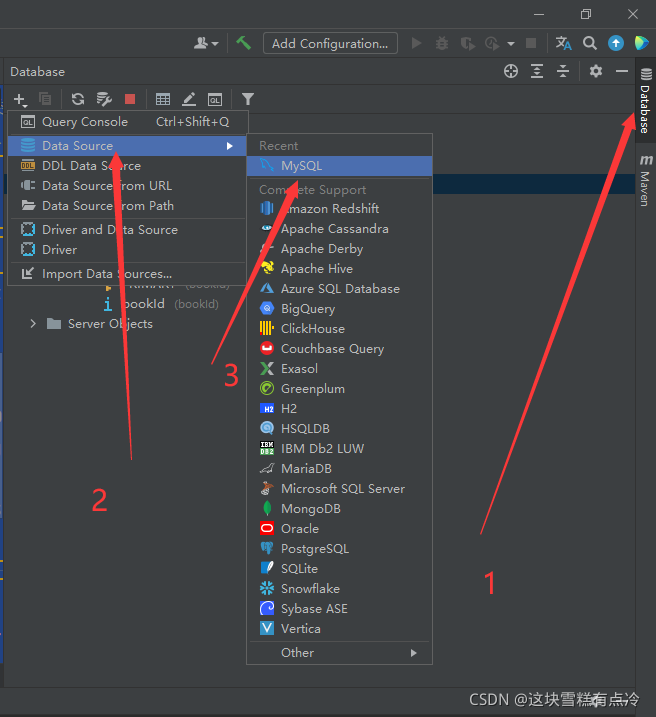The image size is (656, 717).
Task: Expand the Server Objects tree node
Action: 33,324
